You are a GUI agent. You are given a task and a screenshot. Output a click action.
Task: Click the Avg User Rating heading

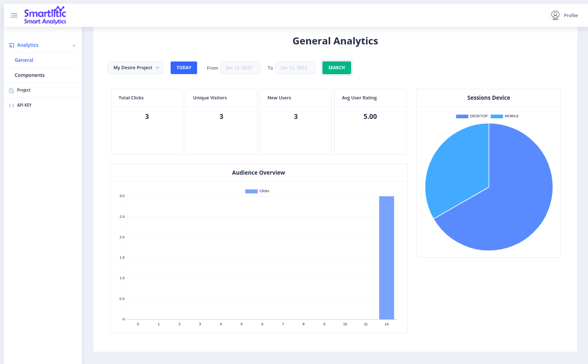tap(359, 98)
